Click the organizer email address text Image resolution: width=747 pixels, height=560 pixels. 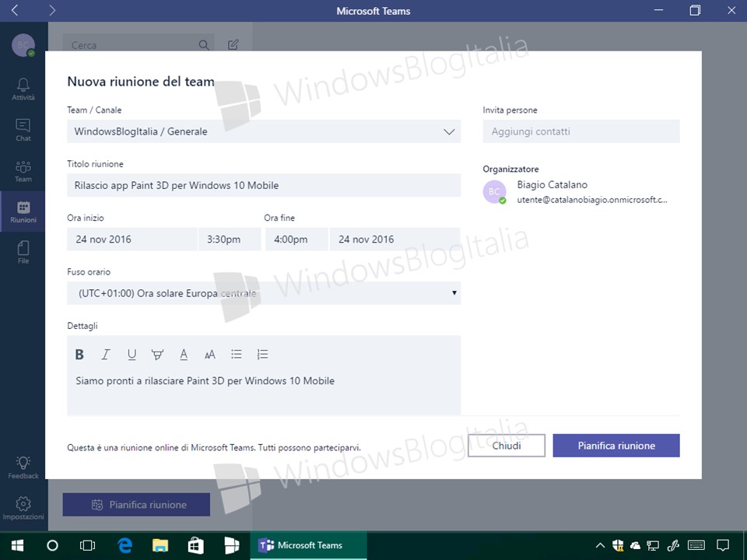coord(592,200)
